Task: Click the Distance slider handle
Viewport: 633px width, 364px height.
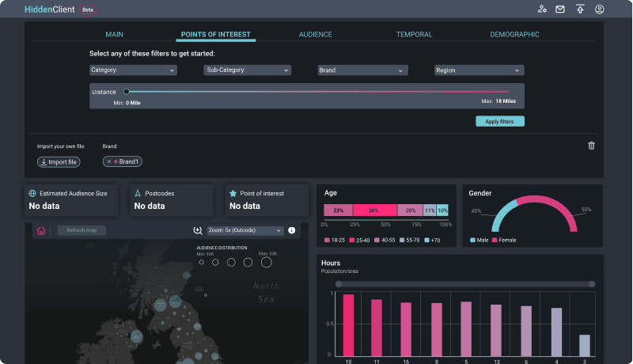Action: (x=127, y=92)
